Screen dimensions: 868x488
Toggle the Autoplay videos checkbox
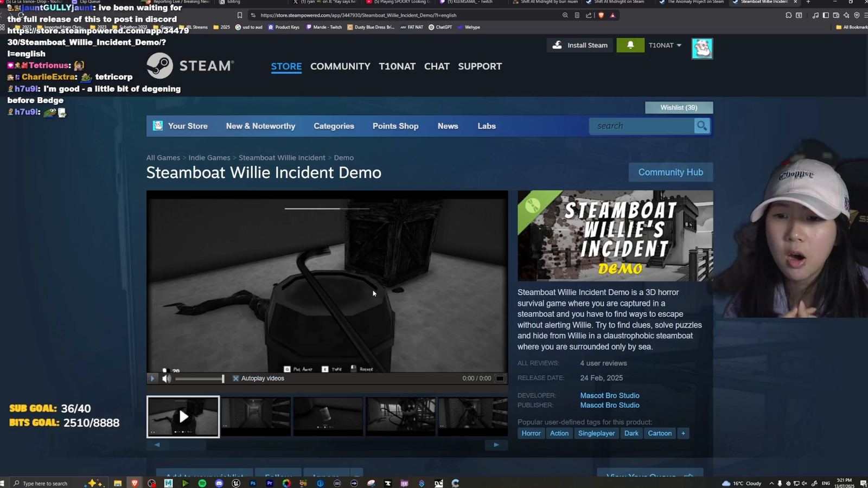tap(236, 378)
